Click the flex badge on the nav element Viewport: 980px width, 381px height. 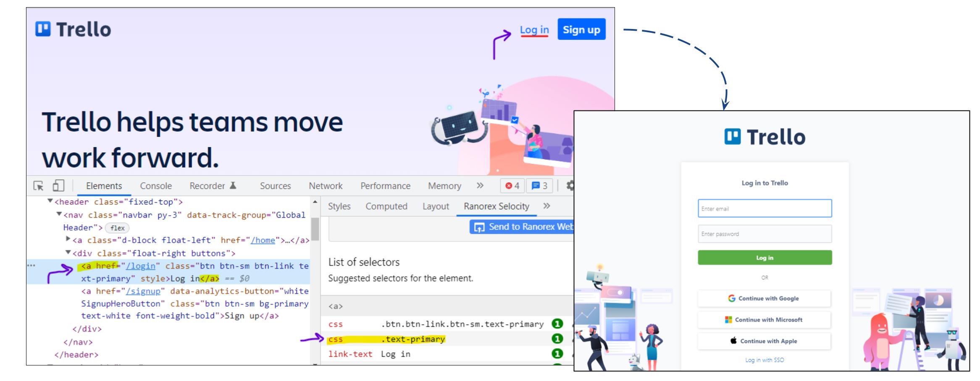click(x=117, y=228)
